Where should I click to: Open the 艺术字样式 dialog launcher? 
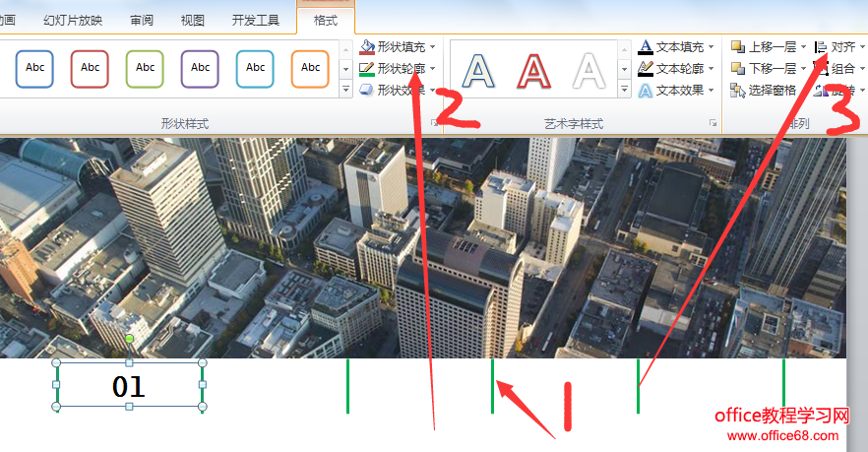click(713, 123)
